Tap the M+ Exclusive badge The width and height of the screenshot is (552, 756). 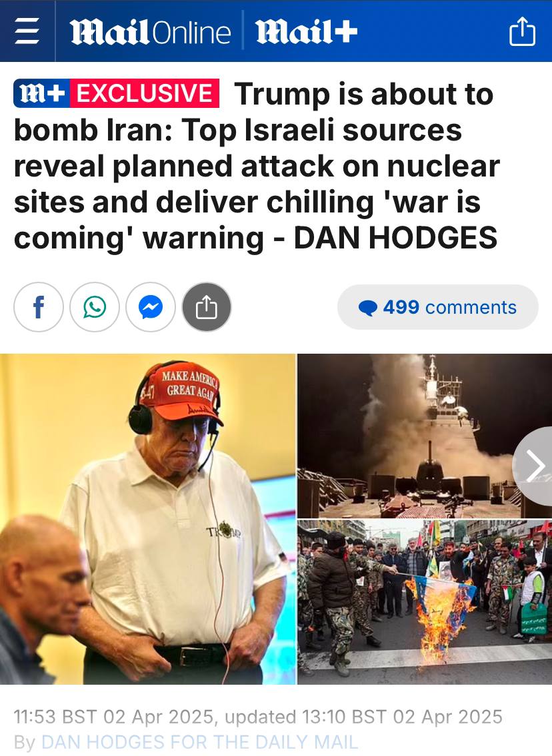116,93
